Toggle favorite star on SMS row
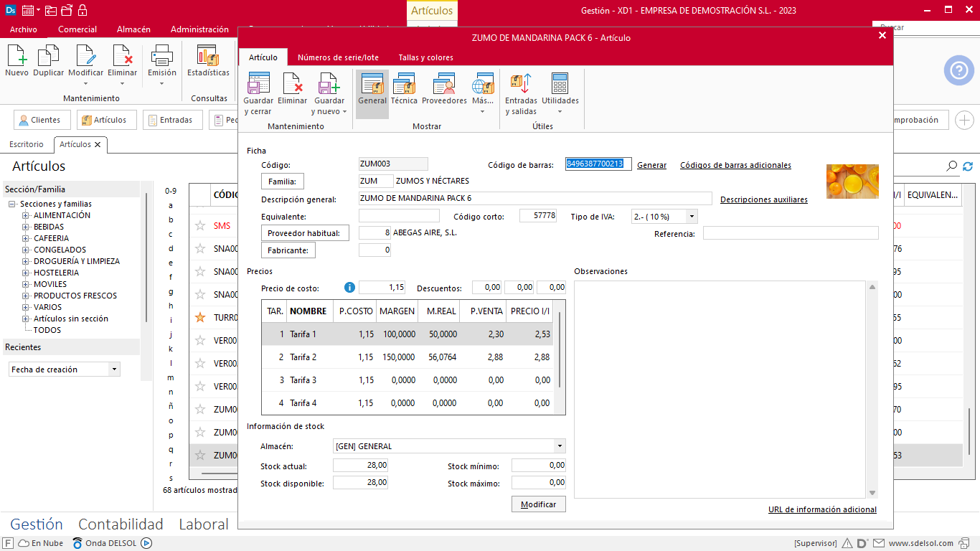980x551 pixels. [200, 225]
